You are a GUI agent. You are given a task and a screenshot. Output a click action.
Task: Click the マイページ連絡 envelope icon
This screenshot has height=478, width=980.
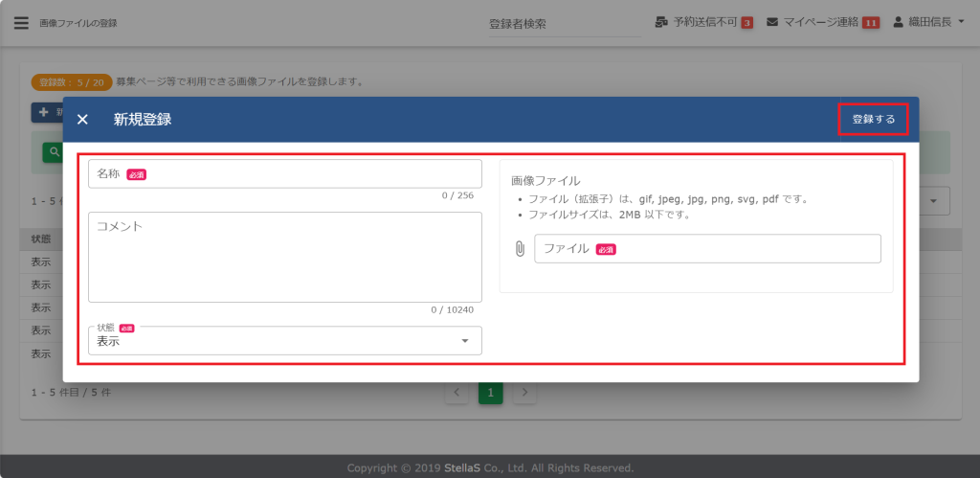772,22
